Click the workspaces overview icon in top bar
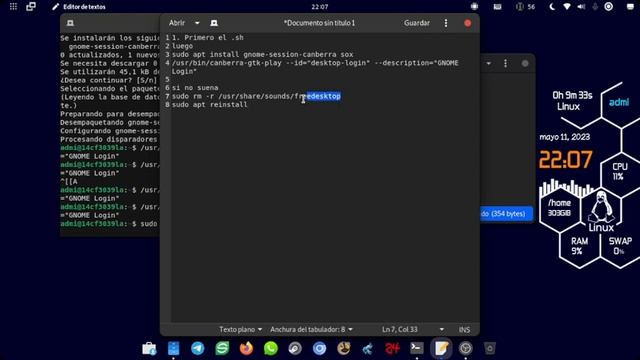The width and height of the screenshot is (640, 360). [x=31, y=7]
